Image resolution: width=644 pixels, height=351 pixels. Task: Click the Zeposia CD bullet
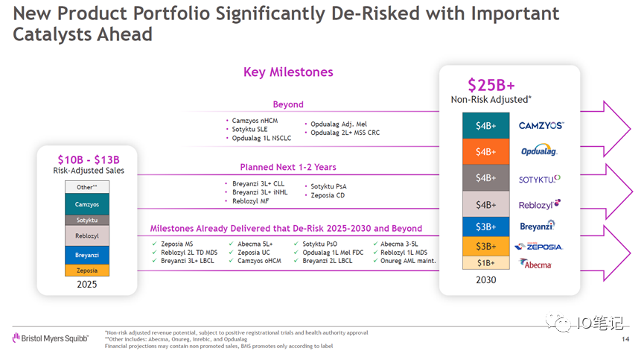click(328, 195)
